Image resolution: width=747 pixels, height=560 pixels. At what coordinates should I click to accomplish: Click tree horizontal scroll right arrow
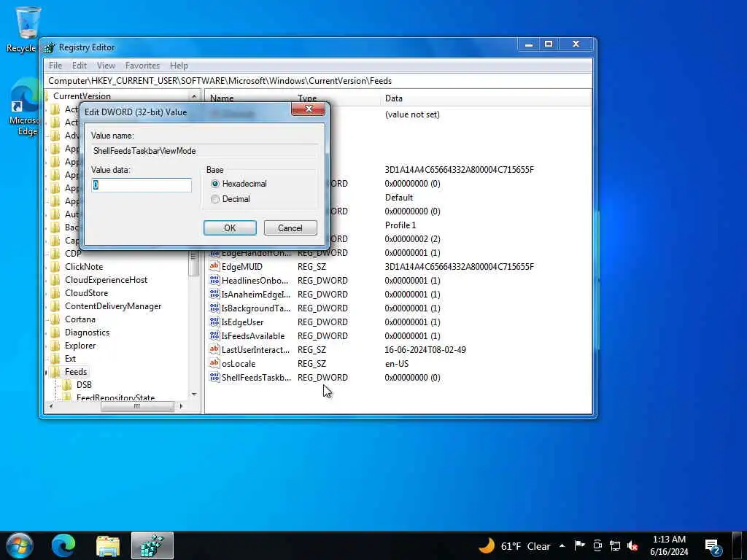(181, 406)
